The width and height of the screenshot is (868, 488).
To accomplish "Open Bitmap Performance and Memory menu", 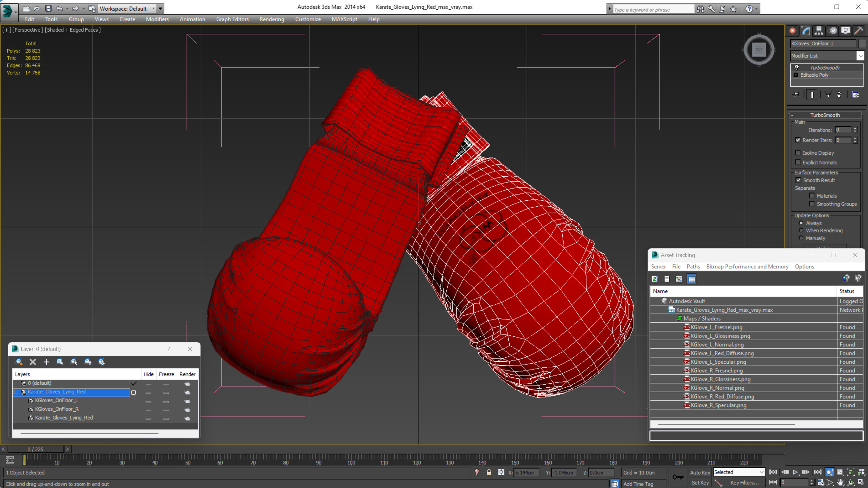I will coord(747,266).
